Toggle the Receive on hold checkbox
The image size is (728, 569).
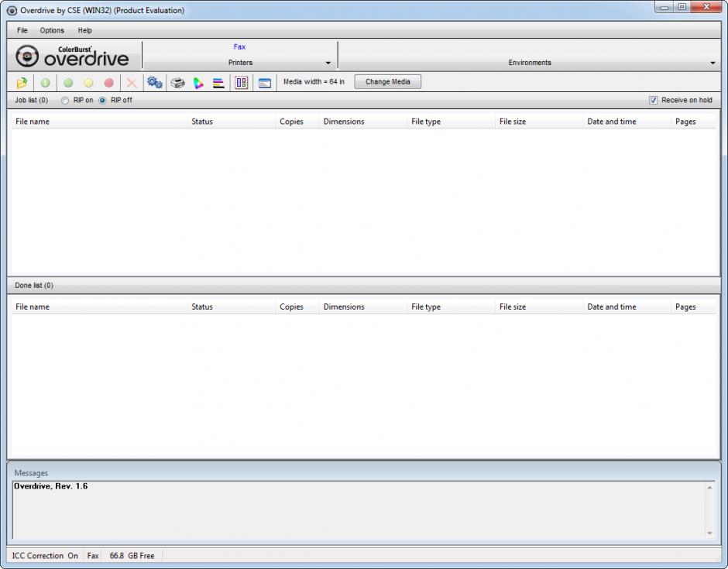coord(653,100)
